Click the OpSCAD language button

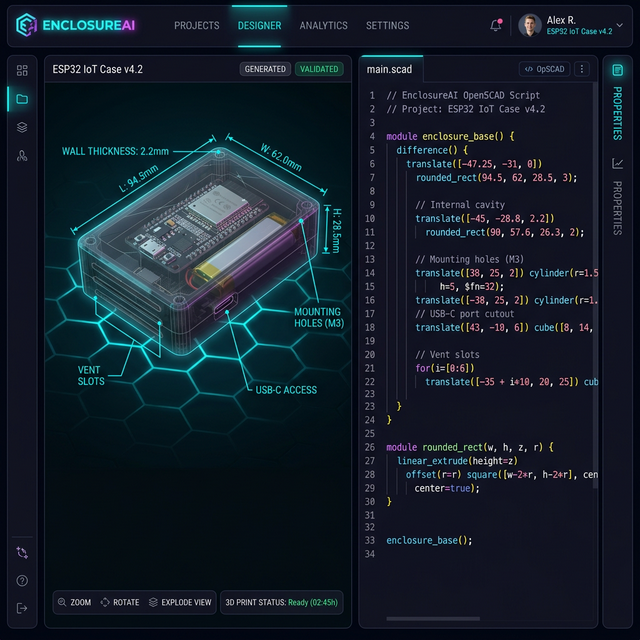544,69
